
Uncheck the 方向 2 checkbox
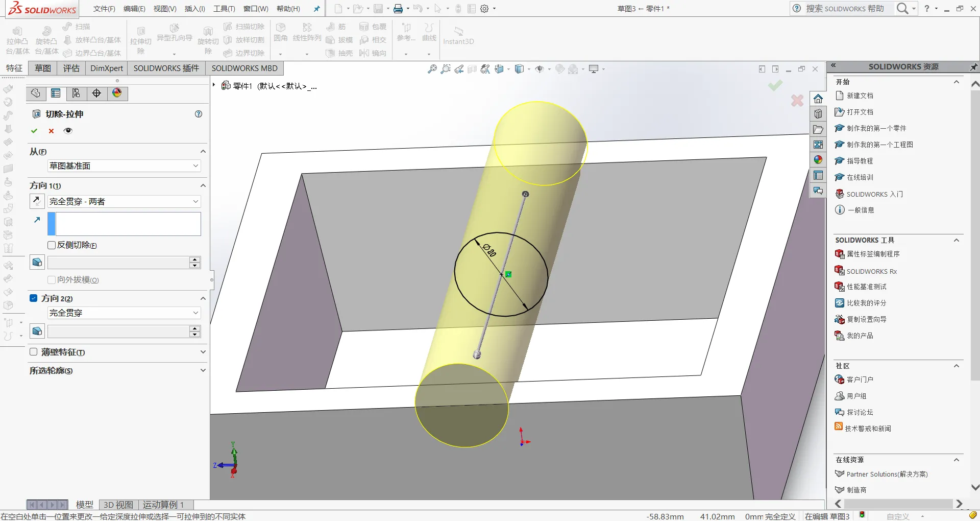point(34,298)
